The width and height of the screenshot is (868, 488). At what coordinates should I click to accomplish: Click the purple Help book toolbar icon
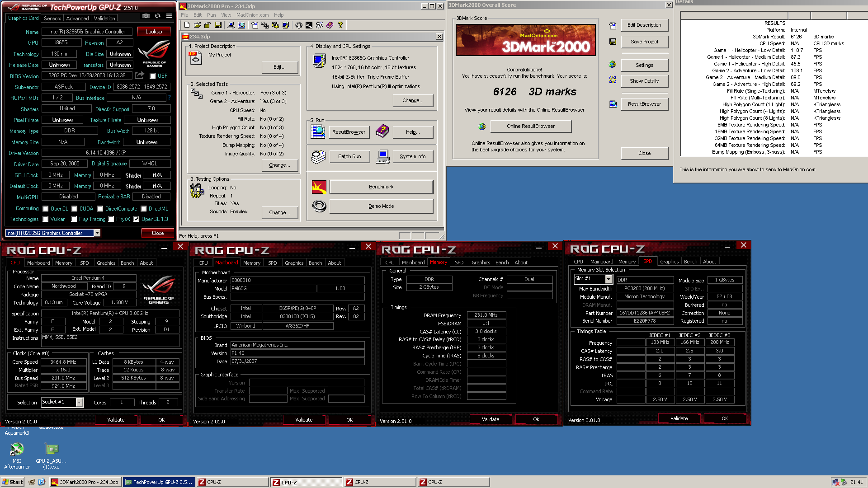point(330,25)
